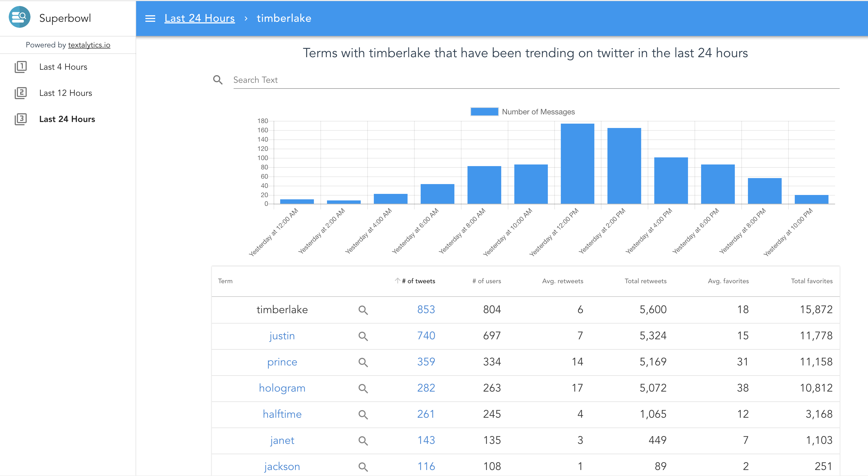Open the search icon in the justin row

pyautogui.click(x=363, y=336)
